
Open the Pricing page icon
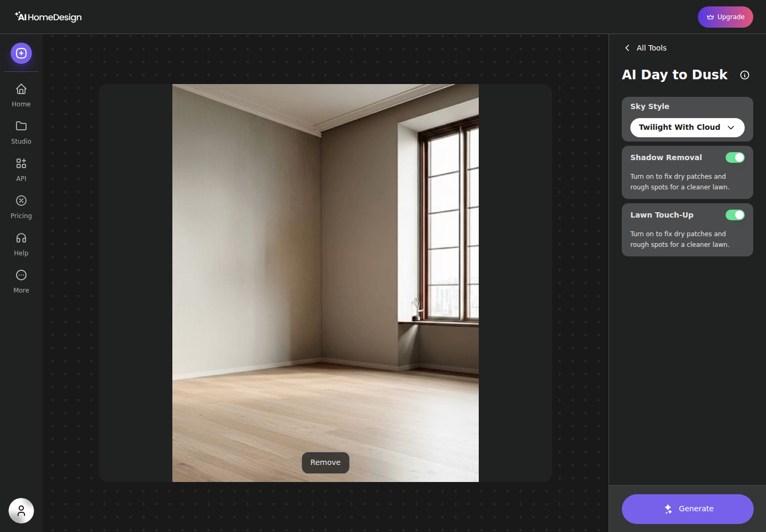coord(21,201)
